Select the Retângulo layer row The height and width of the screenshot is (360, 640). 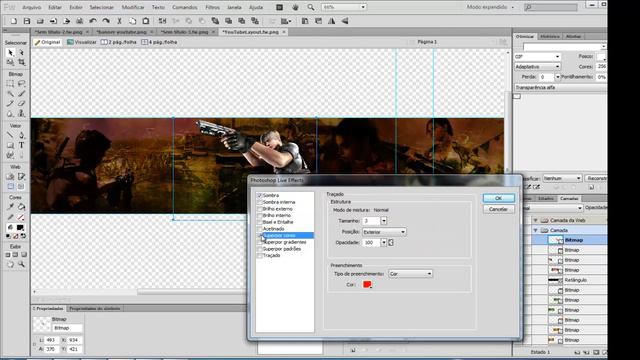(x=570, y=280)
